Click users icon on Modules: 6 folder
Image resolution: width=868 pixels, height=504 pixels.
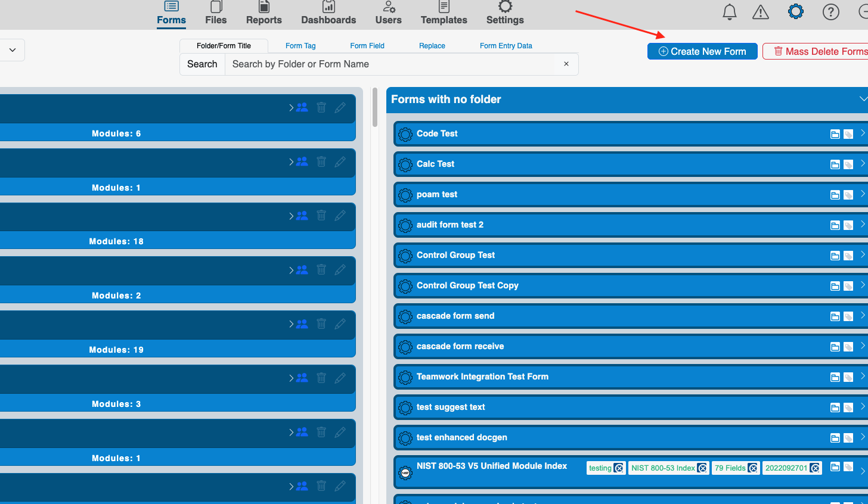coord(302,107)
